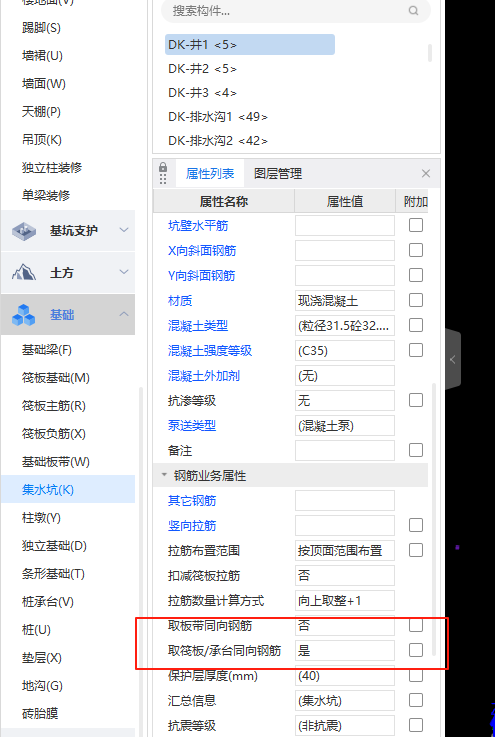Tick the 取板带同向钢筋 checkbox
This screenshot has width=495, height=737.
click(x=416, y=625)
